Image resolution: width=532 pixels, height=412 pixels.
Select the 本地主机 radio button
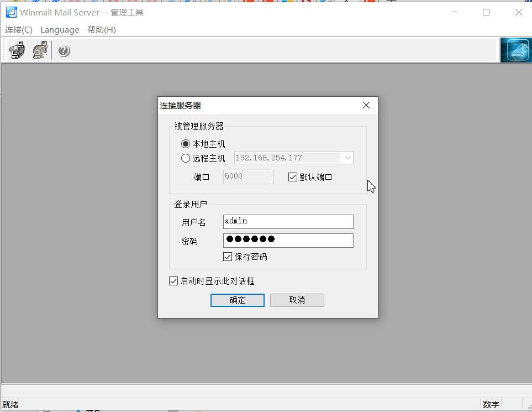pyautogui.click(x=186, y=143)
